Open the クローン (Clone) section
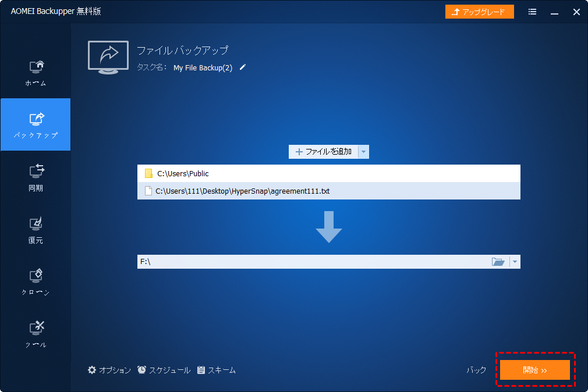 click(36, 282)
